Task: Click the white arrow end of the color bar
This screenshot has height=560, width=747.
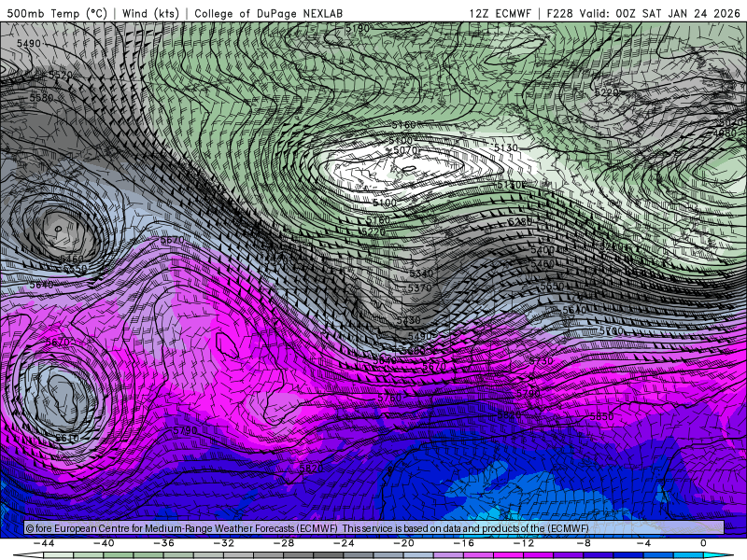Action: point(28,555)
